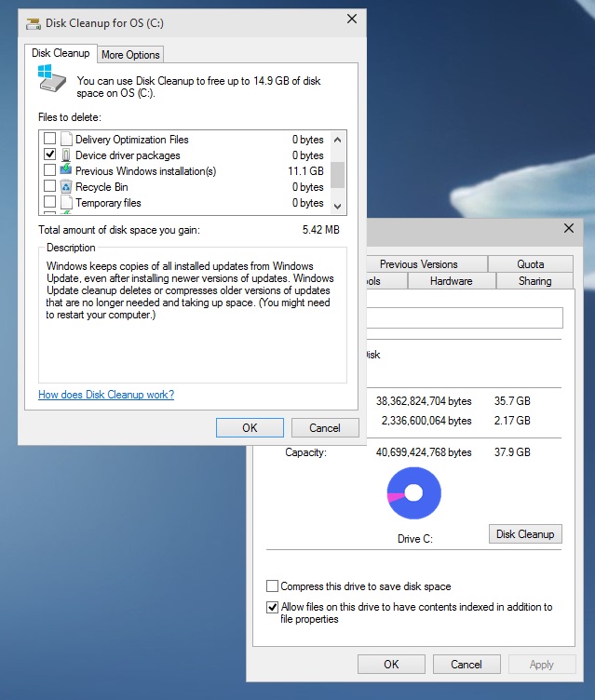Open the Hardware tab in Properties
The width and height of the screenshot is (595, 700).
tap(452, 281)
